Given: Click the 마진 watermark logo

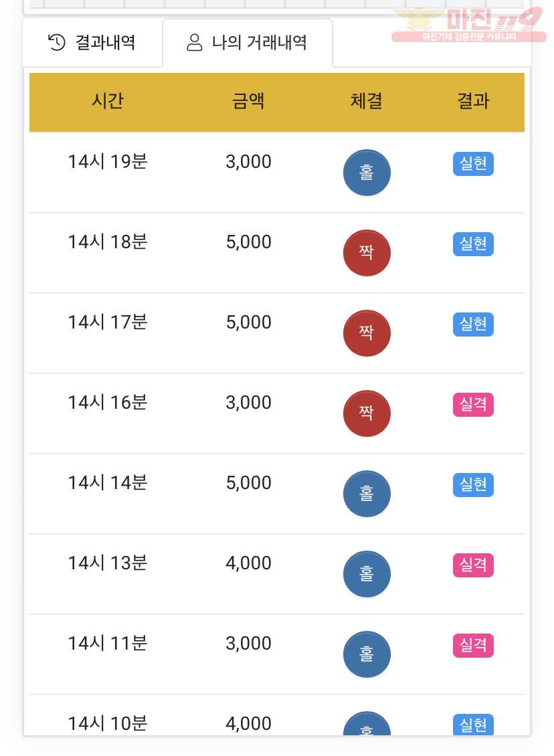Looking at the screenshot, I should [468, 25].
